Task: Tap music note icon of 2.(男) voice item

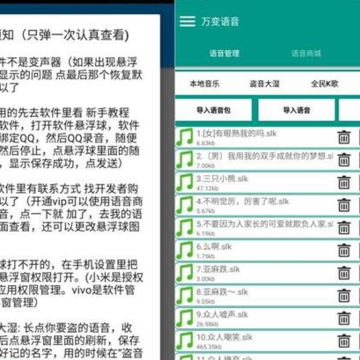Action: tap(185, 160)
